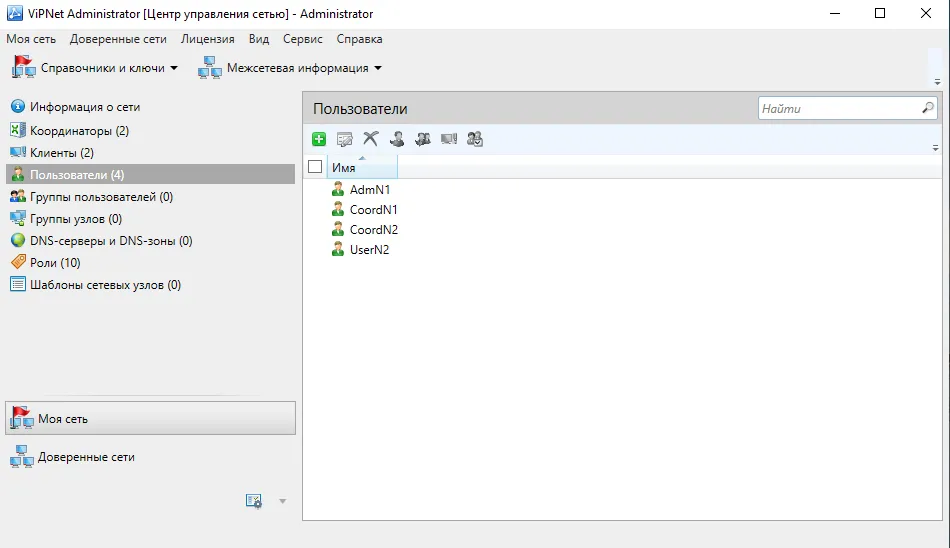Click the edit properties icon in Users toolbar
This screenshot has height=548, width=950.
pyautogui.click(x=345, y=139)
